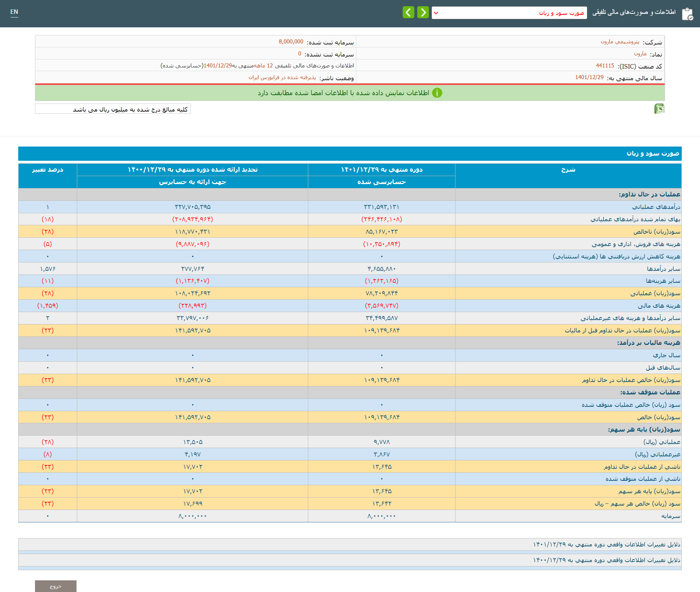Viewport: 700px width, 592px height.
Task: Click reasons for changes ۱۴۰۱/۱۲/۲۹ row
Action: [x=350, y=544]
